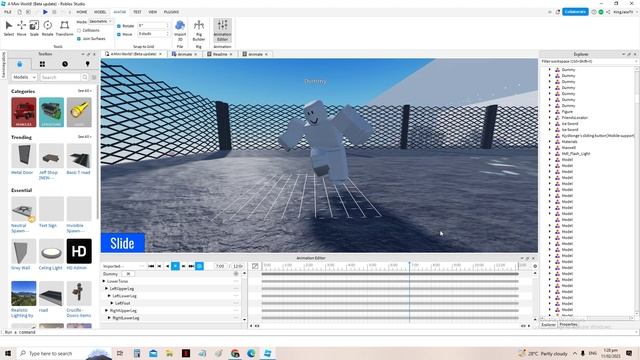Image resolution: width=640 pixels, height=360 pixels.
Task: Switch to the Properties tab at bottom right
Action: (x=568, y=324)
